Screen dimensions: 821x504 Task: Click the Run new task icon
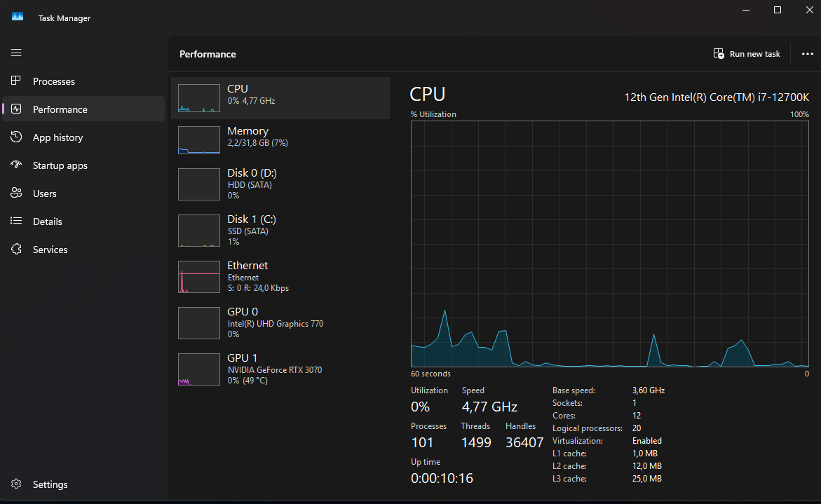719,53
